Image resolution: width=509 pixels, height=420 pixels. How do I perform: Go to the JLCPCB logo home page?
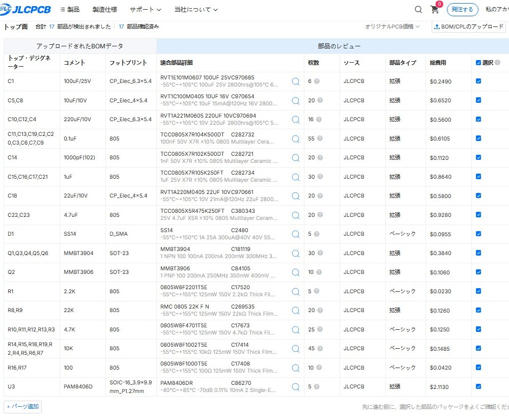[25, 9]
